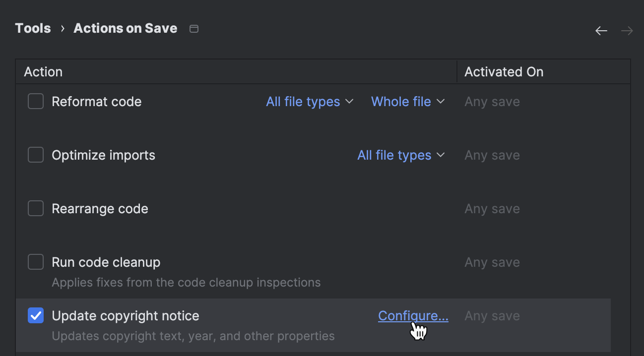Click the copyright notice description text
The width and height of the screenshot is (644, 356).
(193, 336)
